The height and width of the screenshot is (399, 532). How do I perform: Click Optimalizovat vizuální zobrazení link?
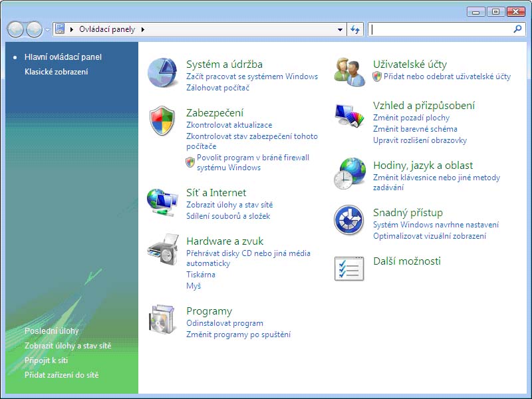tap(430, 236)
